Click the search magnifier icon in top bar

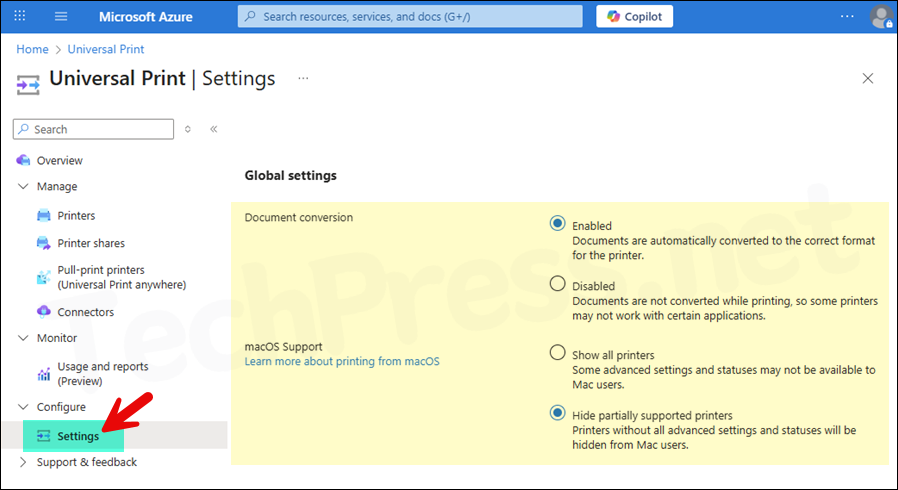click(250, 16)
